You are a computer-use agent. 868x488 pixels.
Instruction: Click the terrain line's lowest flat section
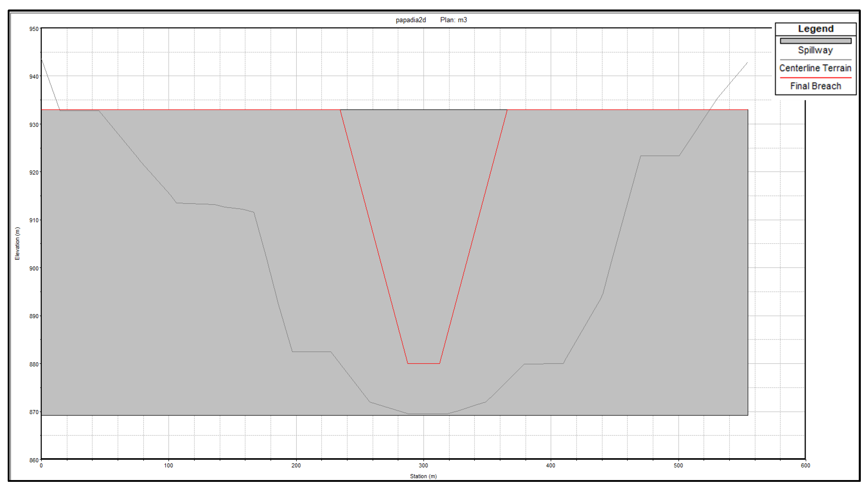click(428, 414)
